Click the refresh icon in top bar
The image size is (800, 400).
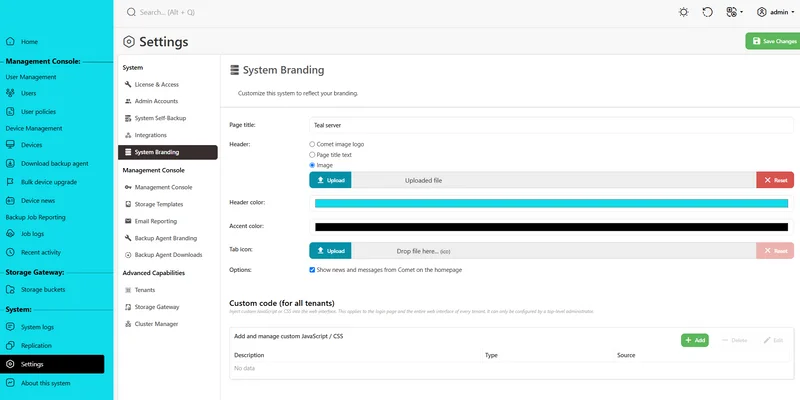707,12
